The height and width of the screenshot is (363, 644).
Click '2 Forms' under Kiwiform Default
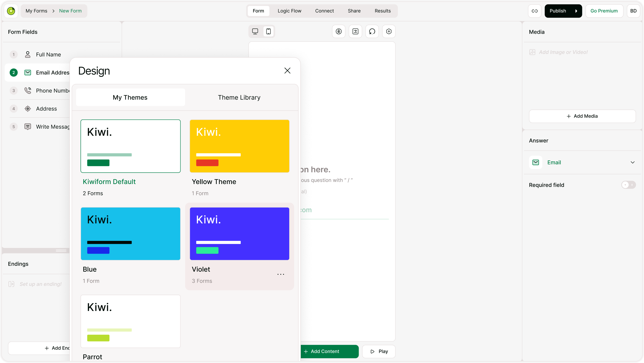click(x=93, y=193)
